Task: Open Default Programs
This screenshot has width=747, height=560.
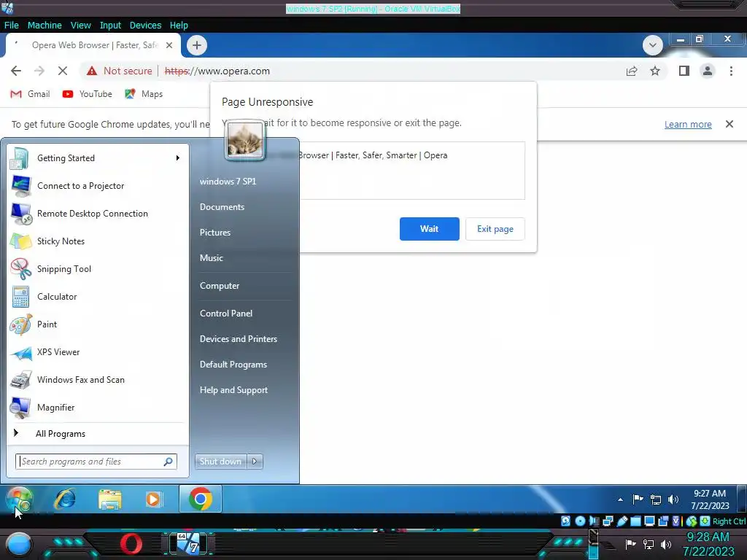Action: point(233,365)
